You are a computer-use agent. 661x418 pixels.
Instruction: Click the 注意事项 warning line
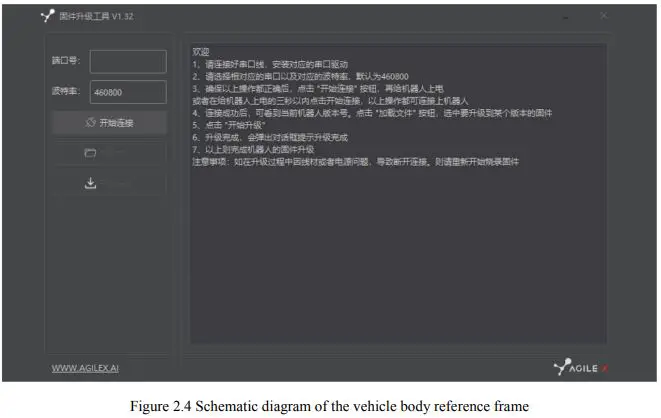tap(355, 162)
